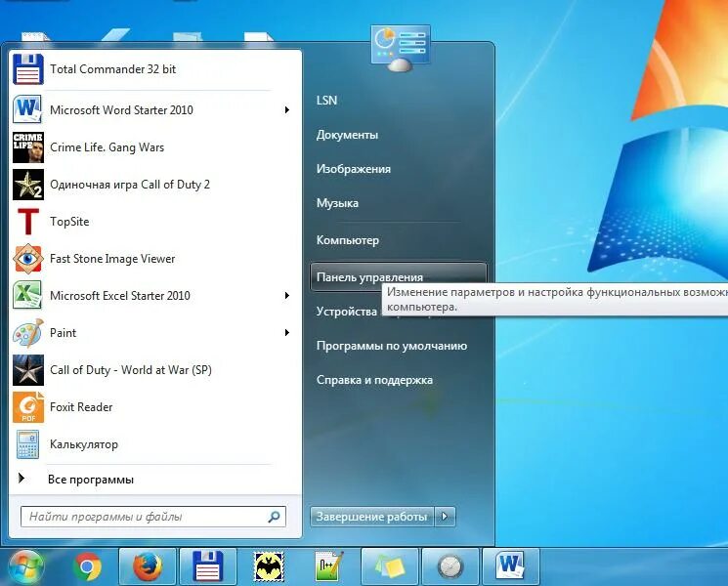
Task: Click the Foxit Reader PDF icon
Action: tap(28, 407)
